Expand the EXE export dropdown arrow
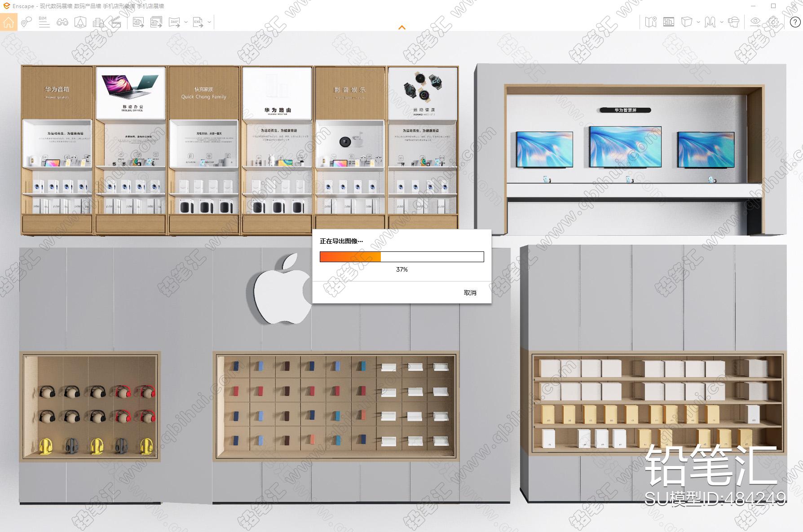The image size is (803, 532). pos(209,22)
